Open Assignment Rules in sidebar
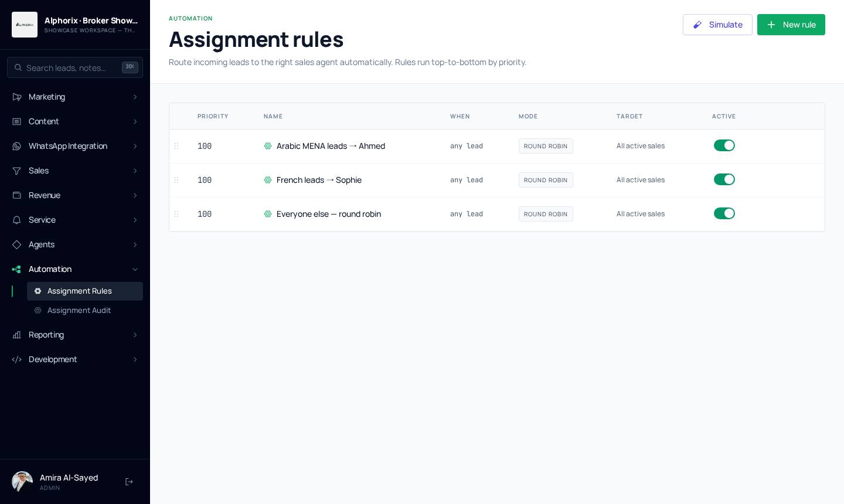Viewport: 844px width, 504px height. coord(85,291)
